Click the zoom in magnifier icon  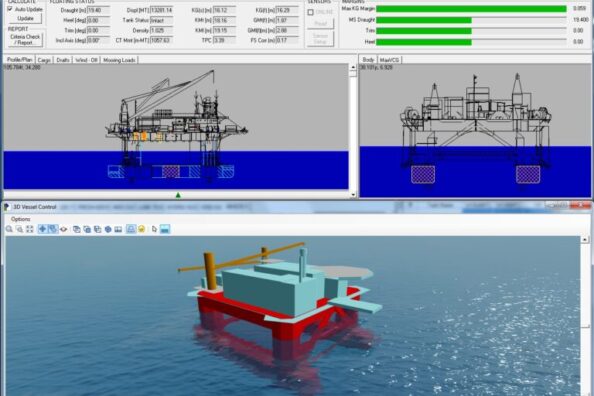point(9,229)
